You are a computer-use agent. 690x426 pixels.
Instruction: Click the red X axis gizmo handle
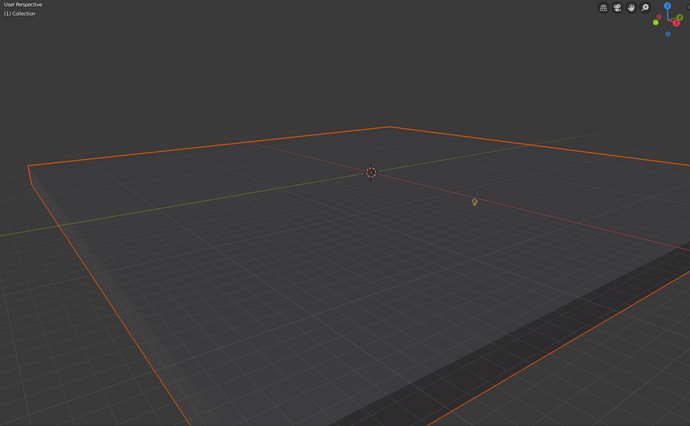tap(676, 23)
